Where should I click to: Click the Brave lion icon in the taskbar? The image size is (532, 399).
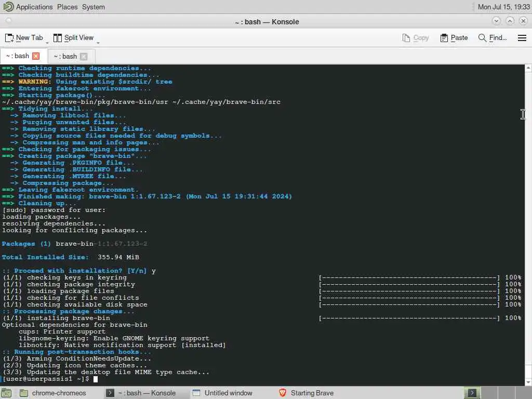(x=282, y=393)
